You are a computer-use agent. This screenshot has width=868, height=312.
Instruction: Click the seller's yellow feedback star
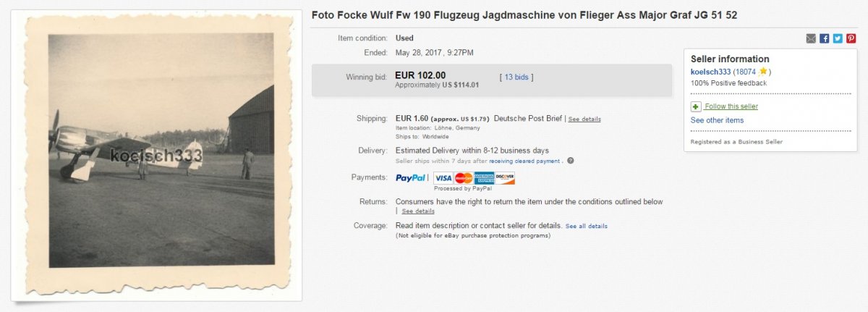763,72
